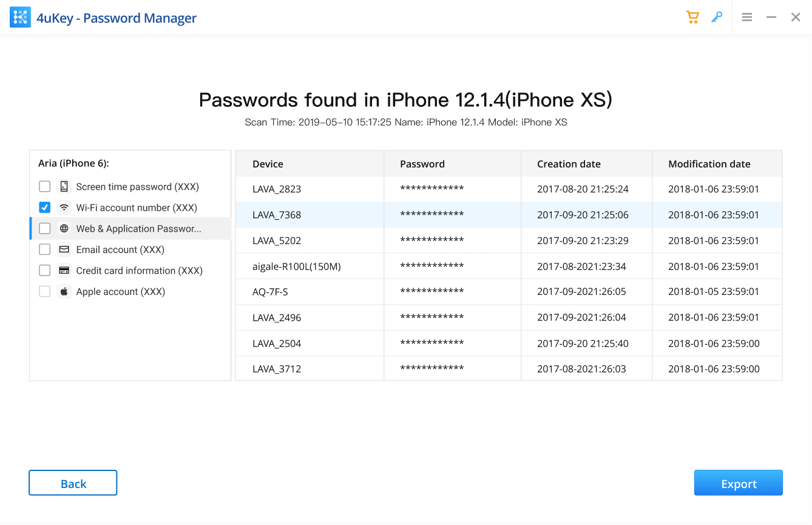Click the 4uKey app logo

point(20,18)
